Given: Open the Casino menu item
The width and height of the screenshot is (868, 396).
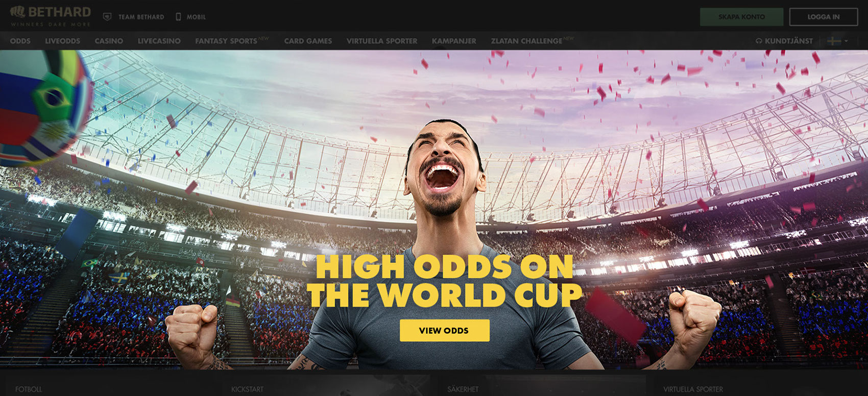Looking at the screenshot, I should coord(109,41).
